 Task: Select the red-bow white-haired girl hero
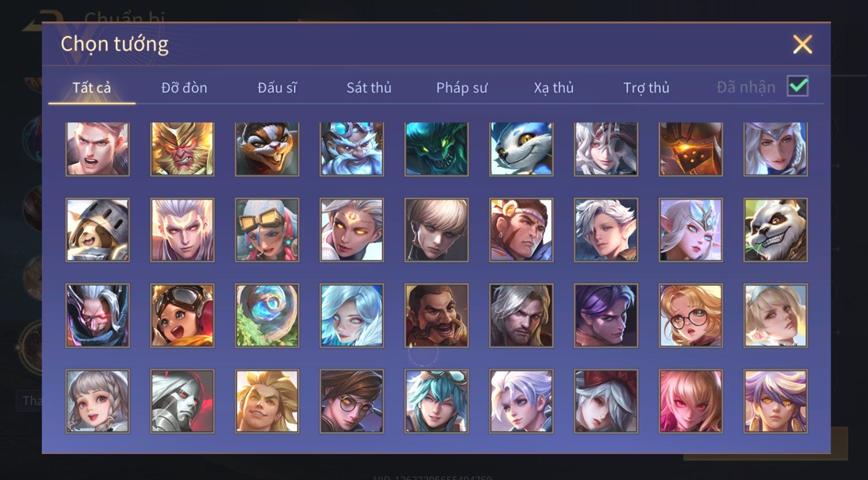[x=606, y=401]
